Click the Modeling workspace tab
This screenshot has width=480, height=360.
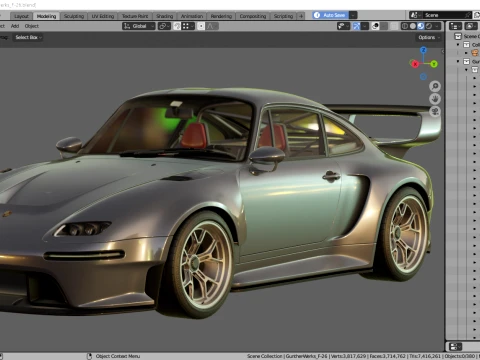pyautogui.click(x=46, y=16)
